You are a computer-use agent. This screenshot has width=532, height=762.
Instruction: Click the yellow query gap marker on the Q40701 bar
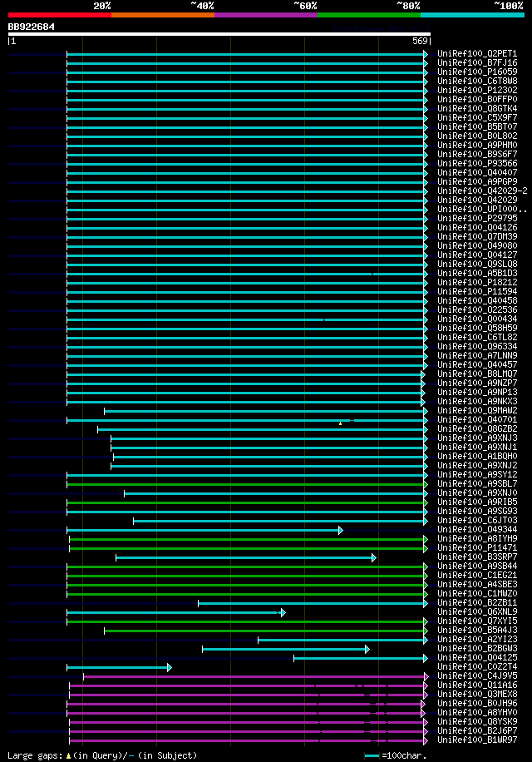point(340,423)
